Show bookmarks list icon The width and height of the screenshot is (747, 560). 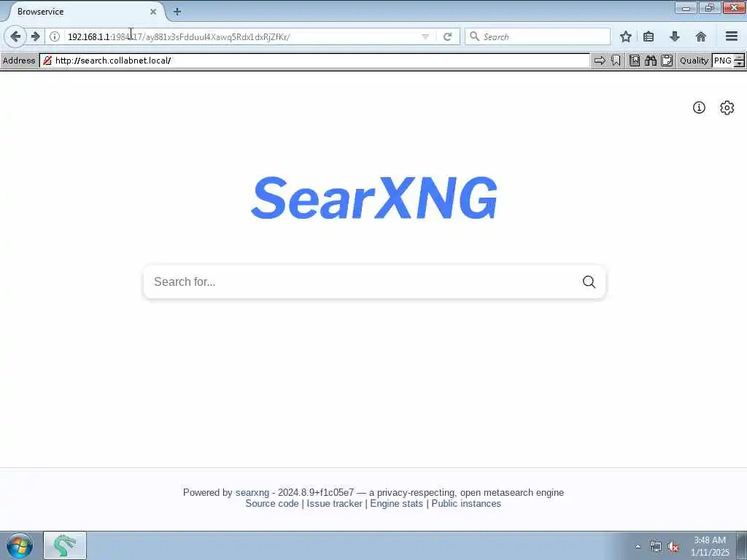[649, 36]
